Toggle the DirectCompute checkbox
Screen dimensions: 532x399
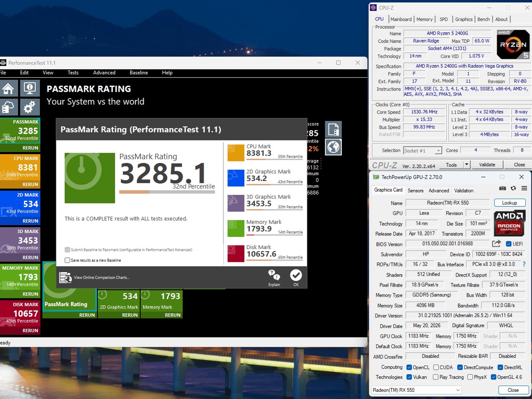point(460,367)
